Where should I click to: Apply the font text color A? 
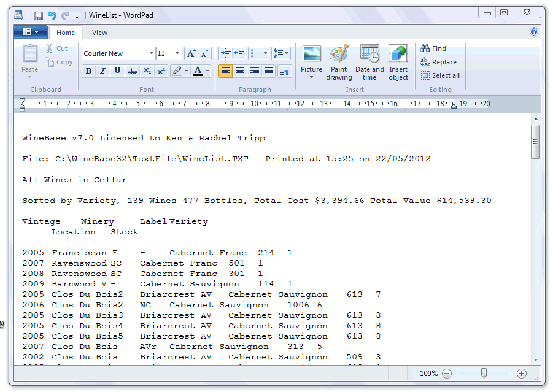point(198,71)
